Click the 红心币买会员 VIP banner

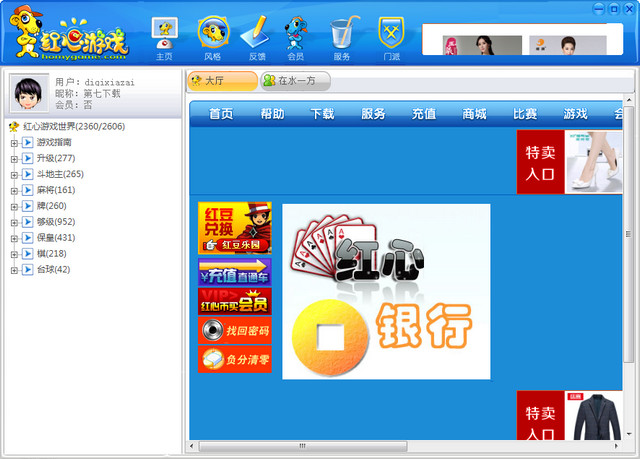coord(235,301)
